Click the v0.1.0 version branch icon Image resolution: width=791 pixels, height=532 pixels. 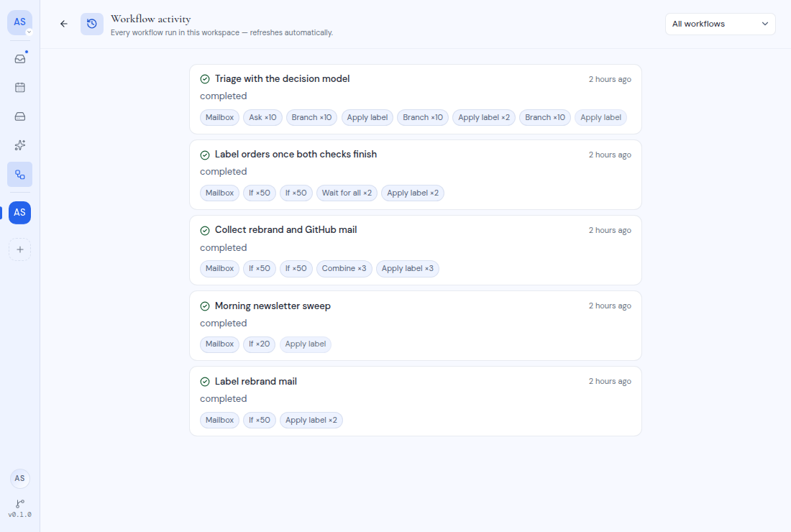click(x=19, y=503)
